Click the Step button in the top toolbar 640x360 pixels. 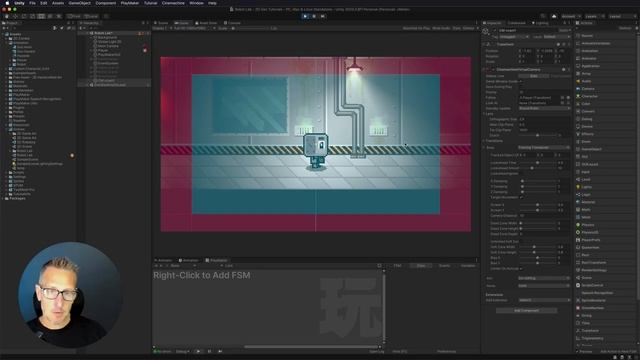[x=323, y=16]
